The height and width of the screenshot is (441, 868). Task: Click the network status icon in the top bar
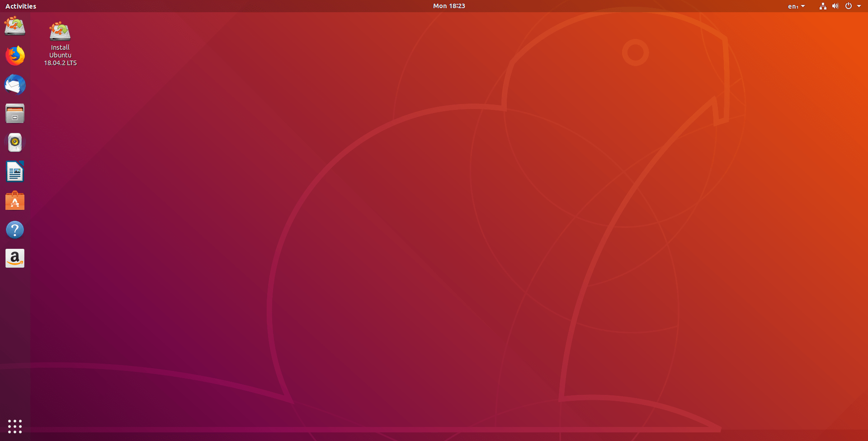(x=823, y=6)
